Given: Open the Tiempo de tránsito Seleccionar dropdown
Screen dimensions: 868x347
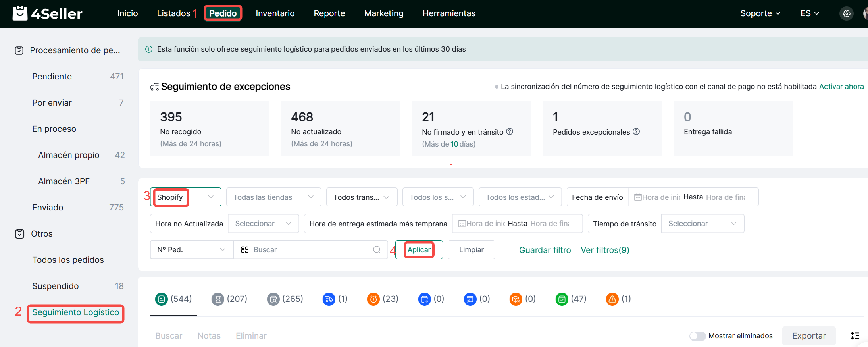Looking at the screenshot, I should pos(702,224).
